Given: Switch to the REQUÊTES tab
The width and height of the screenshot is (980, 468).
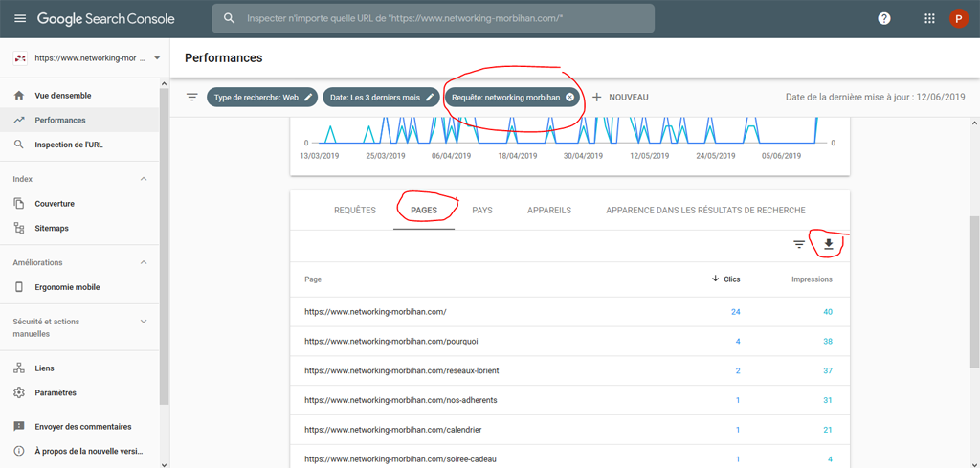Looking at the screenshot, I should pyautogui.click(x=355, y=211).
